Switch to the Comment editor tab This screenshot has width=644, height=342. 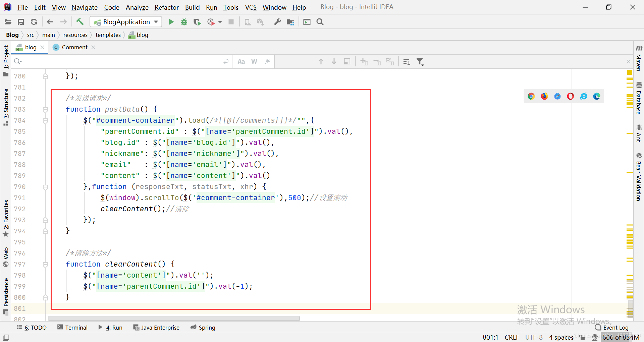tap(74, 47)
